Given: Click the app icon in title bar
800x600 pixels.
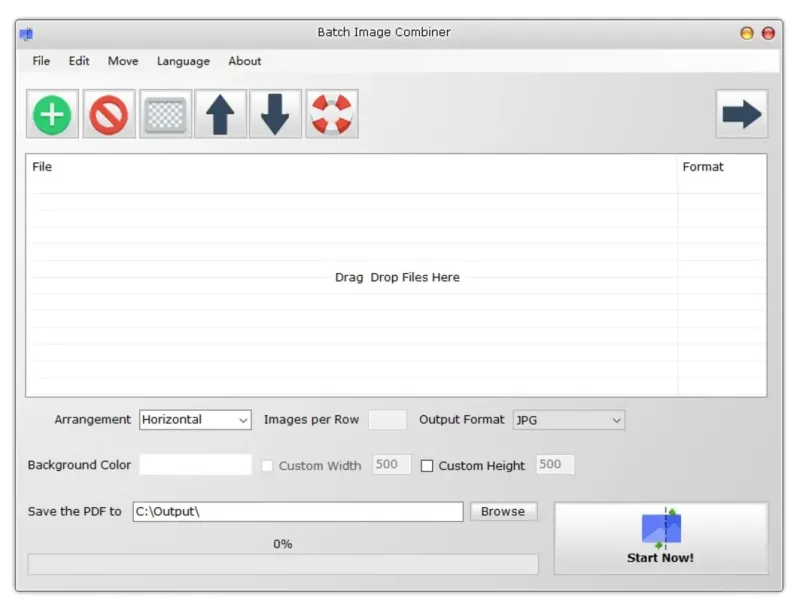Looking at the screenshot, I should 26,34.
